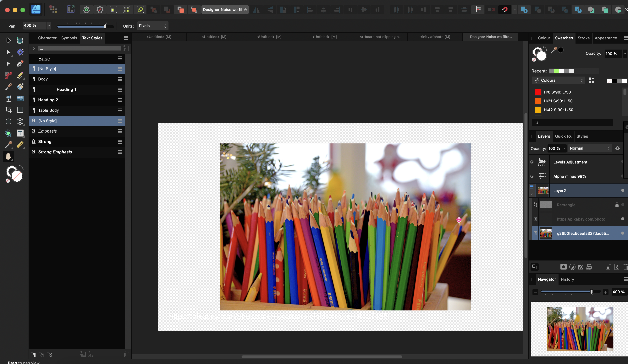The height and width of the screenshot is (364, 628).
Task: Add new layer in Layers panel
Action: 608,267
